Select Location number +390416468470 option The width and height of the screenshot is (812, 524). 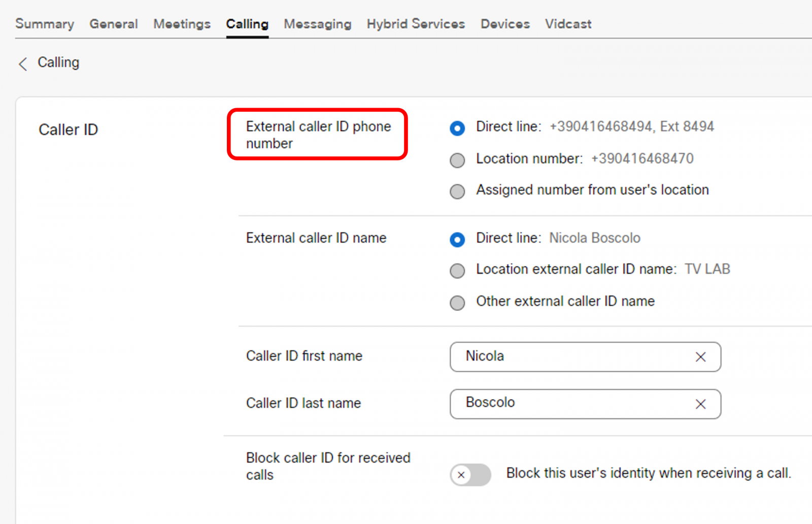pos(457,160)
